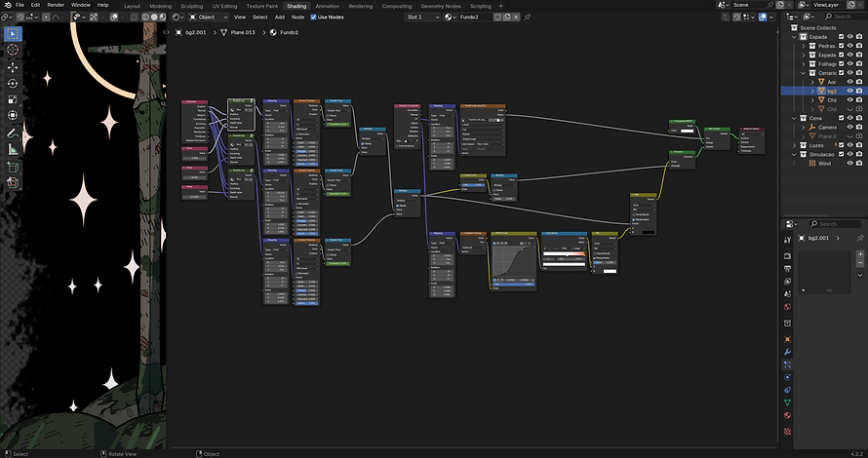Click the Fundo2 material name field

474,18
